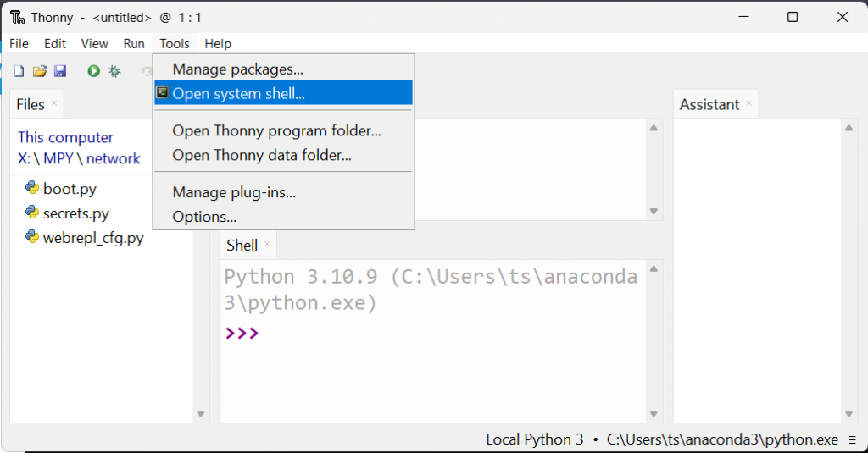
Task: Select secrets.py in Files list
Action: pos(75,213)
